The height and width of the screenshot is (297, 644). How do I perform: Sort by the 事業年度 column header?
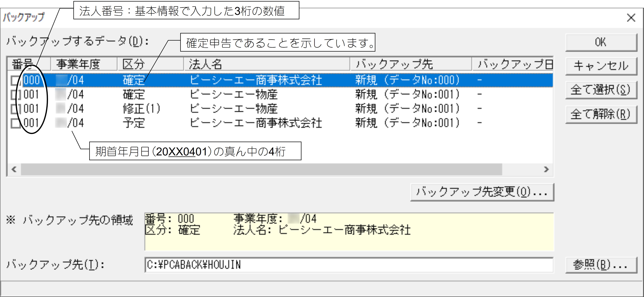tap(84, 64)
